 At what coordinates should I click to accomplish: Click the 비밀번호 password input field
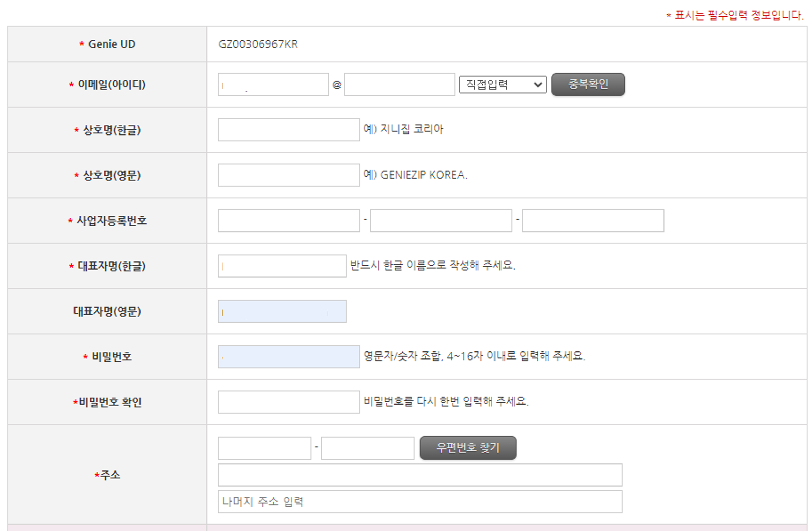coord(288,356)
